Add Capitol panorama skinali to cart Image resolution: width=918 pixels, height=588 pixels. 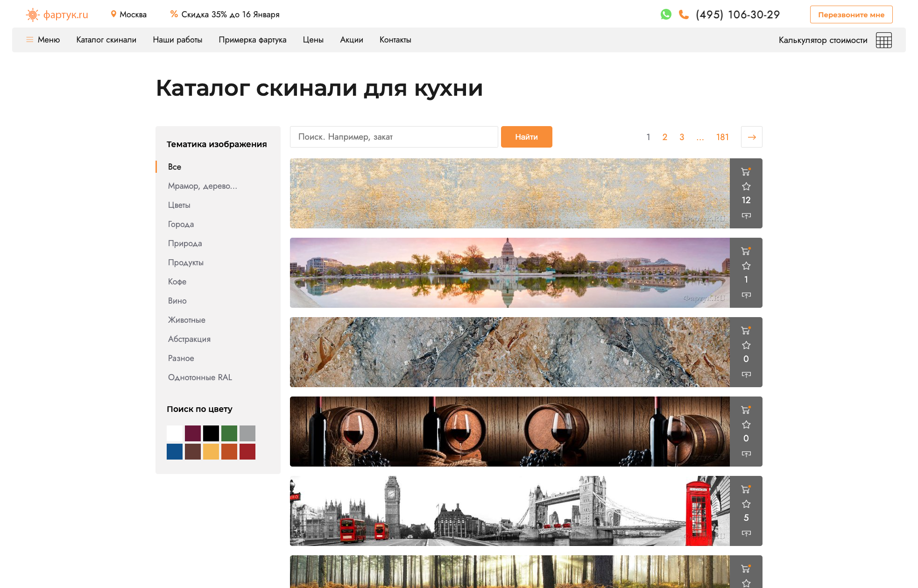(x=746, y=251)
